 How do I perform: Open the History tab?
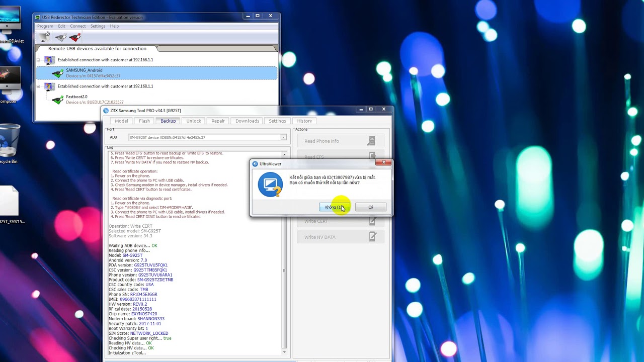[304, 121]
